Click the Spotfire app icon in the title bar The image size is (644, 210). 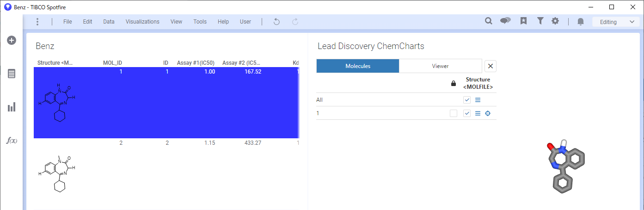click(x=7, y=7)
